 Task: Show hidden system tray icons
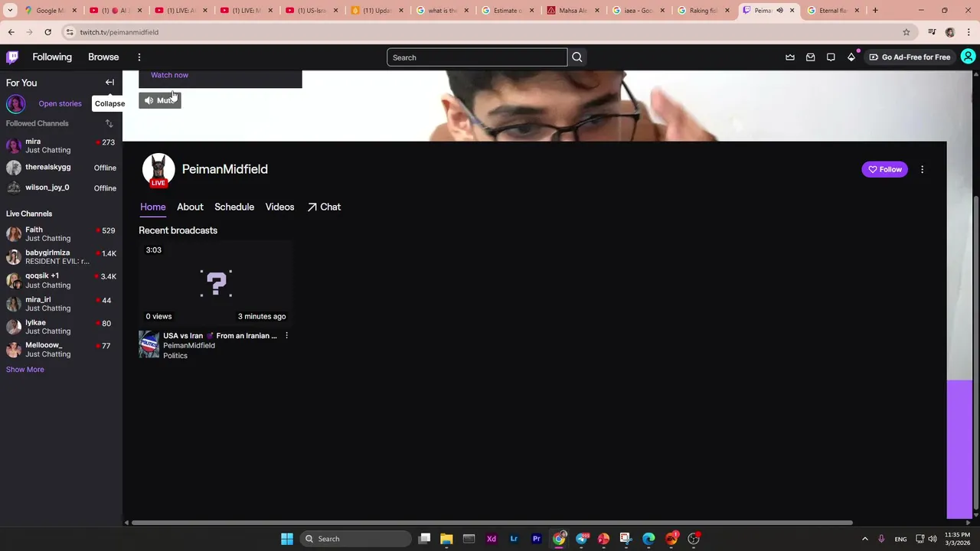(x=865, y=539)
